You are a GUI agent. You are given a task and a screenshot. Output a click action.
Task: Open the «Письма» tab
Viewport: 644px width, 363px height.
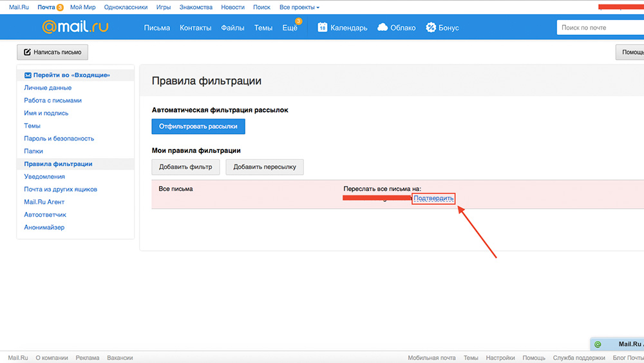(157, 28)
